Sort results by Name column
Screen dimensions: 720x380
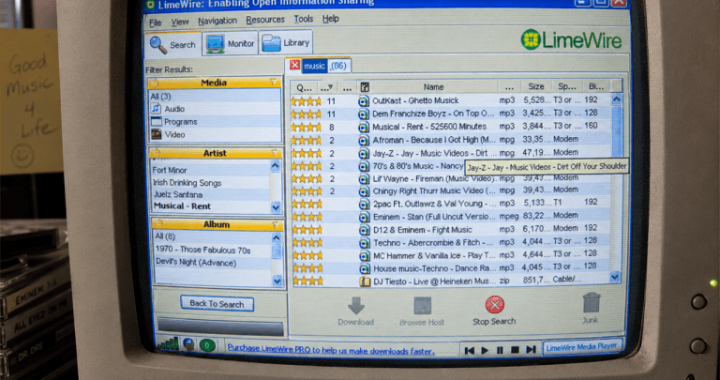[x=434, y=87]
